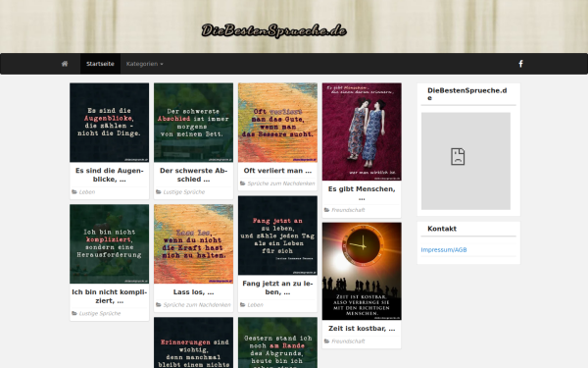This screenshot has width=588, height=368.
Task: Click folder icon beside first 'Lustige Sprüche' under Der schwerste Abschied
Action: click(x=158, y=192)
